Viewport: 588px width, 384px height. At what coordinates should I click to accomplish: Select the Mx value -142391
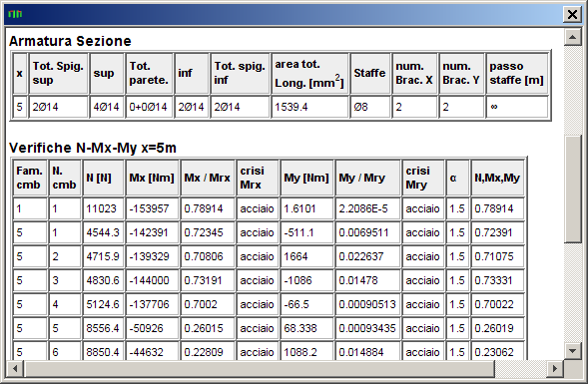[x=152, y=232]
